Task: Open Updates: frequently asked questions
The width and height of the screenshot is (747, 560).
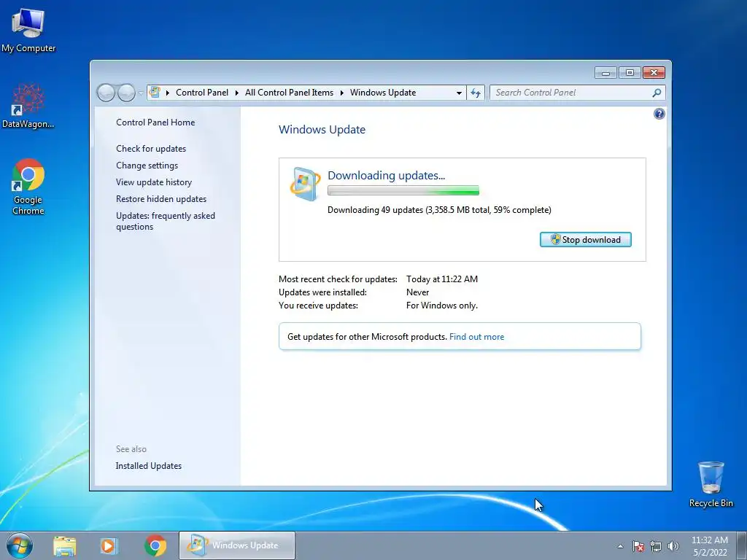Action: (166, 221)
